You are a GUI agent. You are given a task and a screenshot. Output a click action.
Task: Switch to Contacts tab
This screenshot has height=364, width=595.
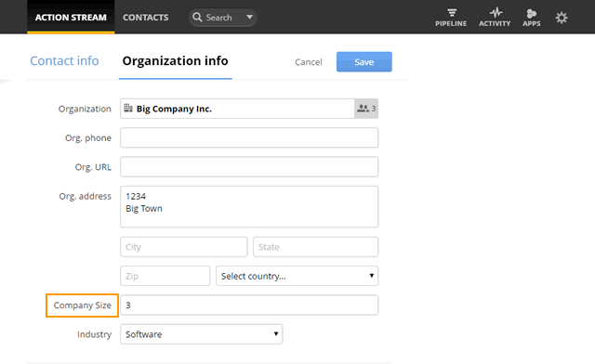pyautogui.click(x=145, y=17)
